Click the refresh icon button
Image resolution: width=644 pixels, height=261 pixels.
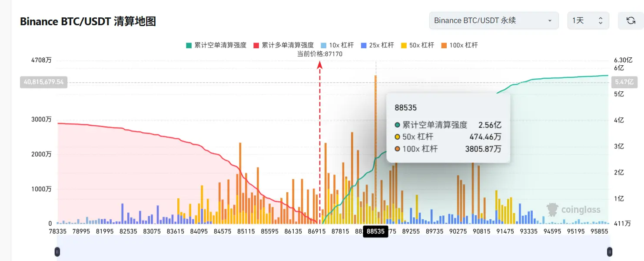pyautogui.click(x=630, y=20)
